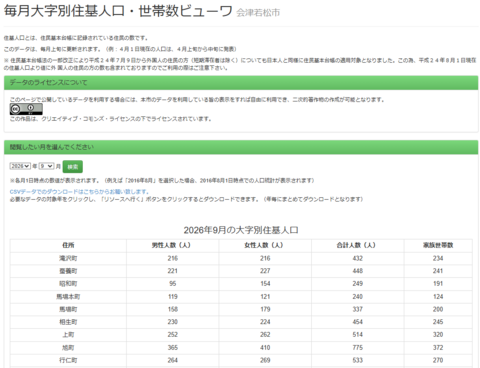This screenshot has width=480, height=368.
Task: Open the year dropdown showing 2026
Action: coord(20,166)
